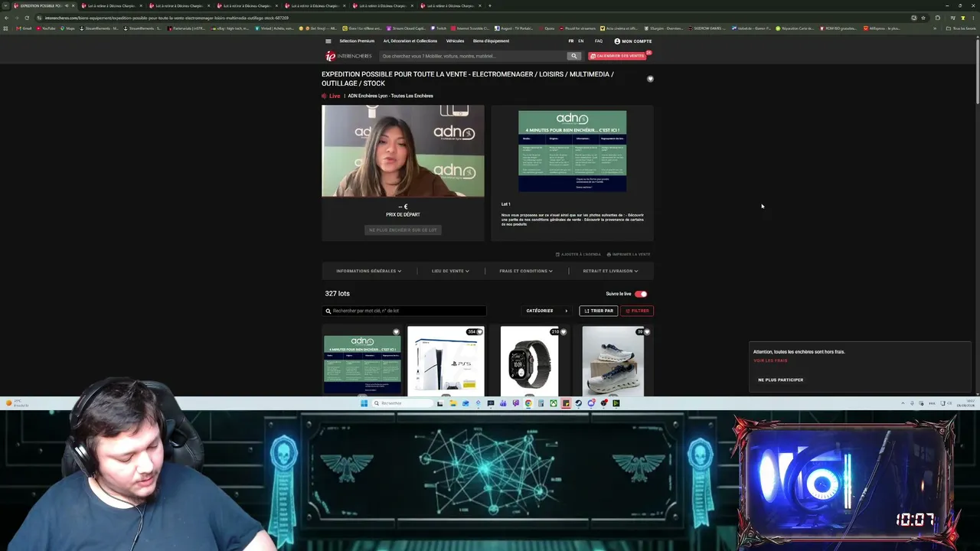This screenshot has width=980, height=551.
Task: Reload the page in Chrome
Action: (27, 18)
